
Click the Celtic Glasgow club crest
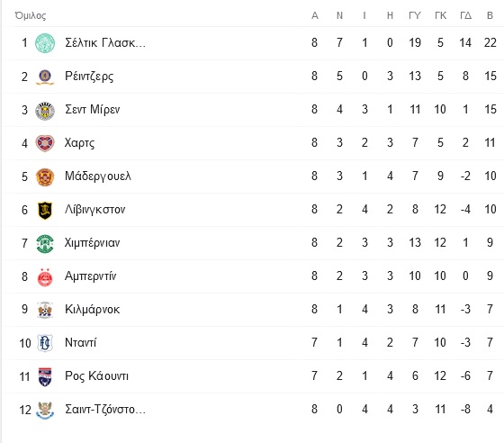click(45, 43)
